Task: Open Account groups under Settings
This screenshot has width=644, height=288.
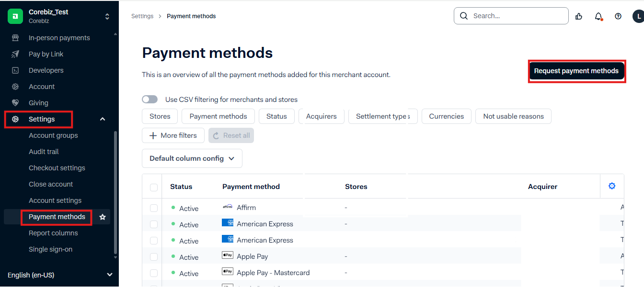Action: pyautogui.click(x=53, y=135)
